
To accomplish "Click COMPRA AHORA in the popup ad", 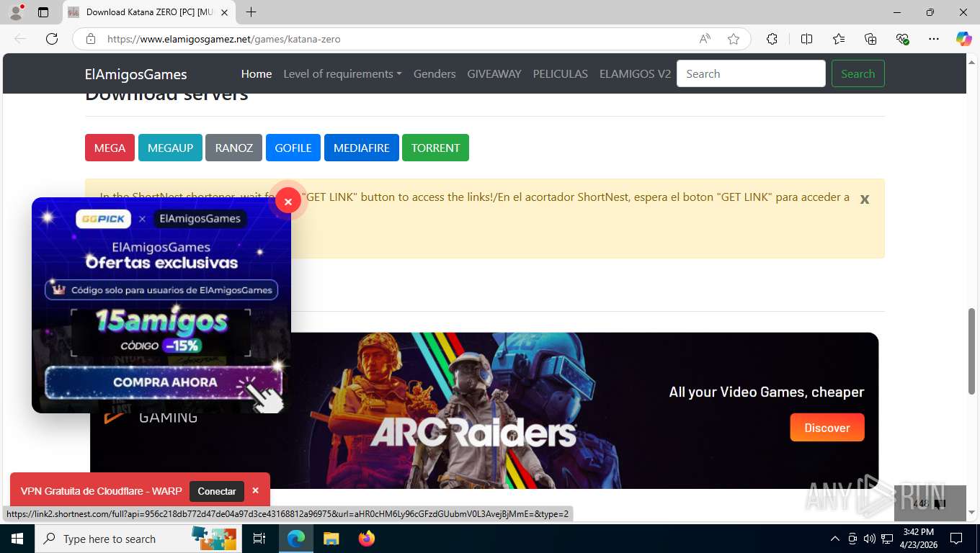I will tap(164, 382).
